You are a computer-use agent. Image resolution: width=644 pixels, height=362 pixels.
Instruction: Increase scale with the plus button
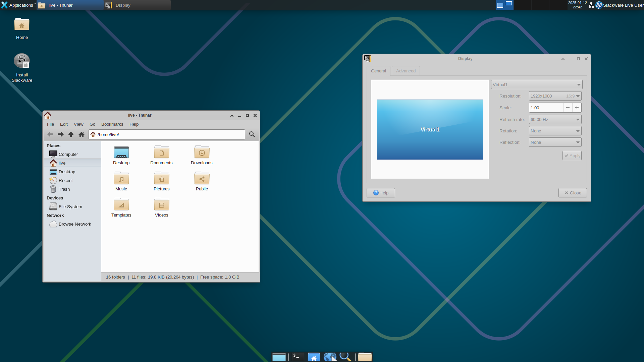[577, 108]
